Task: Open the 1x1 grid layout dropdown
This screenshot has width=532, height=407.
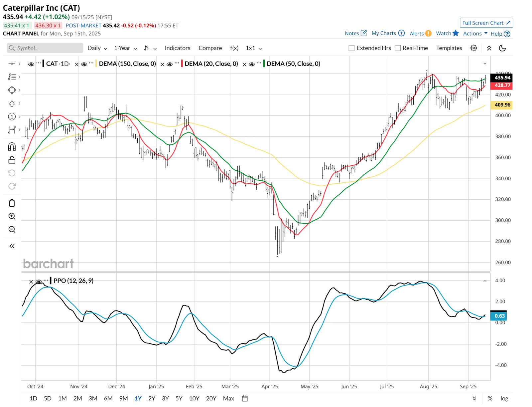Action: point(254,48)
